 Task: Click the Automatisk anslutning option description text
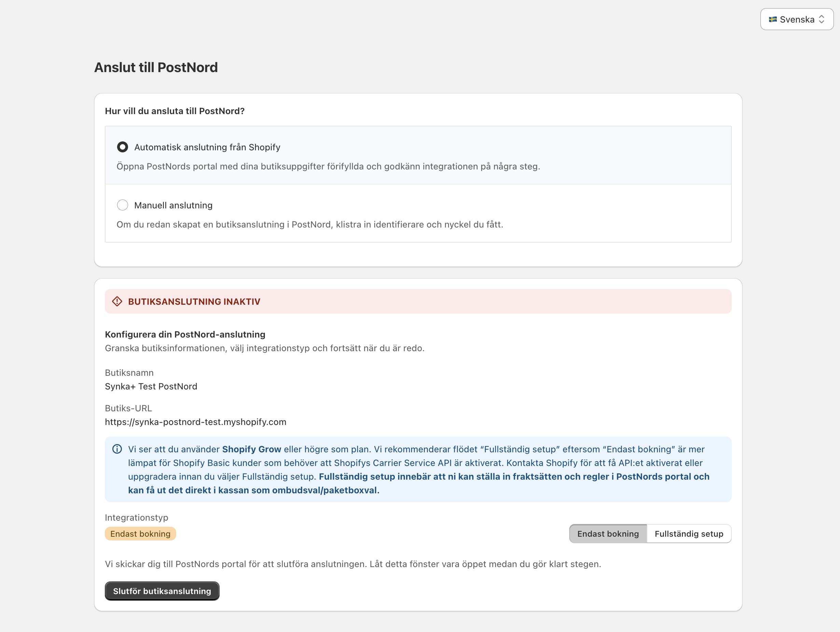click(x=328, y=166)
